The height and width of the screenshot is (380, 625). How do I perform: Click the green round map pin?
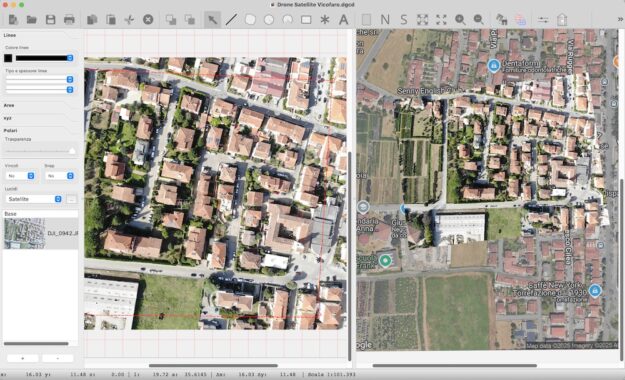click(385, 261)
